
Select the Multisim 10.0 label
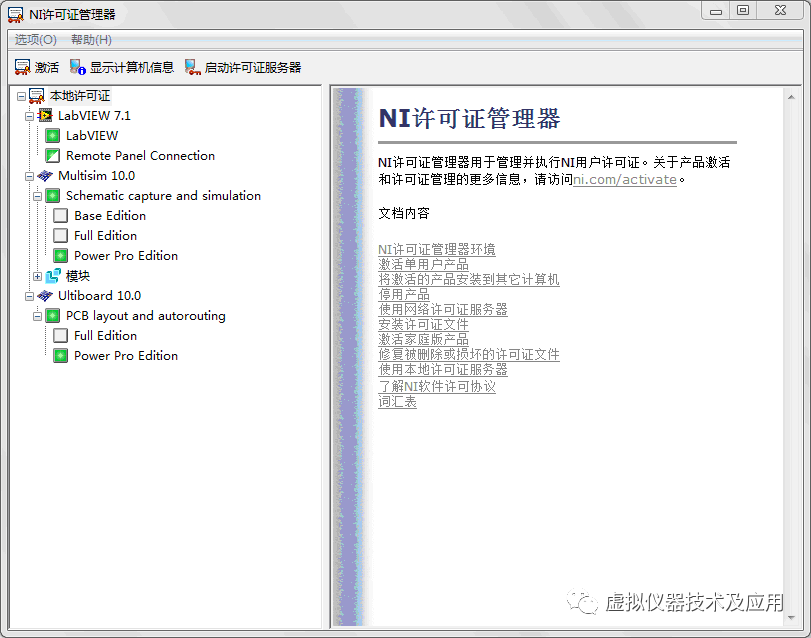coord(96,176)
